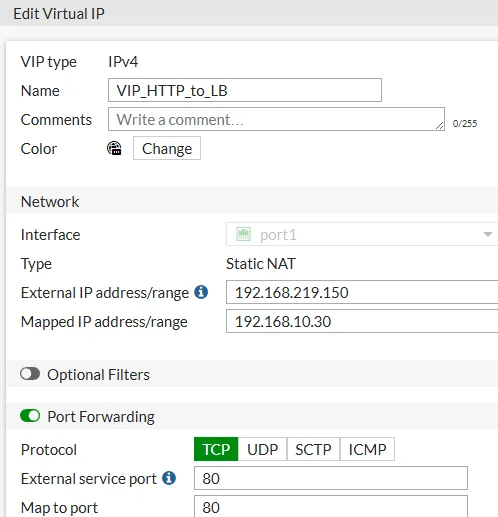Select SCTP protocol
This screenshot has width=498, height=517.
pos(313,449)
